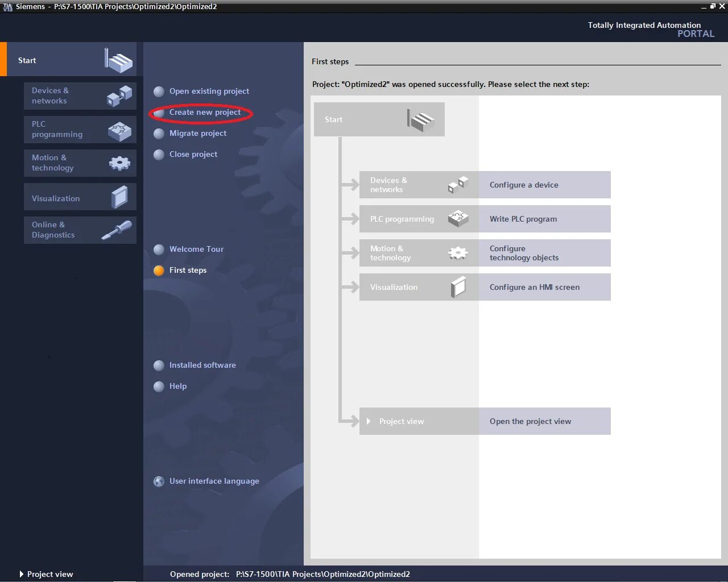Screen dimensions: 728x582
Task: Click the Visualization panel icon in sidebar
Action: point(120,197)
